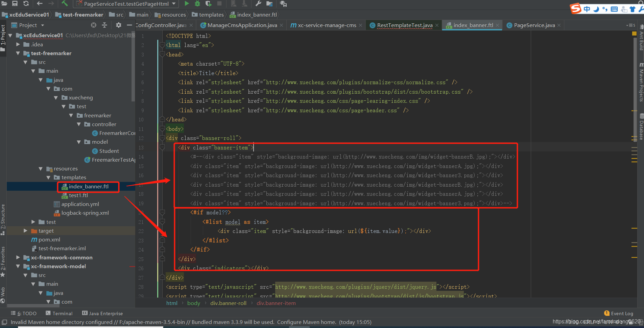Run PageServiceTest with the green play icon

coord(187,3)
